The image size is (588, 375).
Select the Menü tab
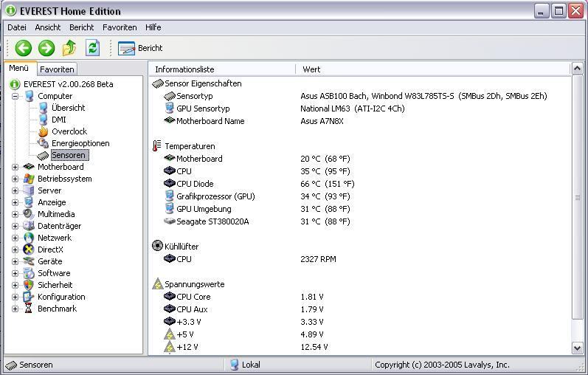(x=18, y=69)
